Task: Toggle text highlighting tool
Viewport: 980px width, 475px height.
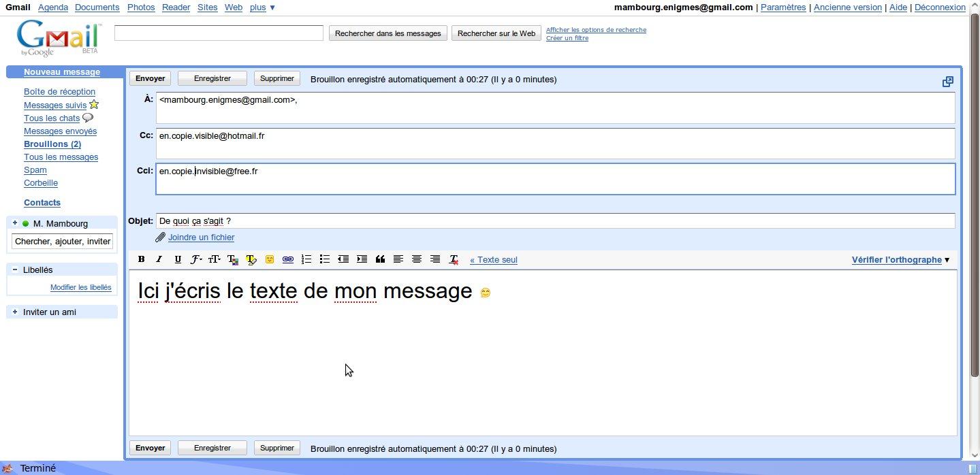Action: pyautogui.click(x=251, y=259)
